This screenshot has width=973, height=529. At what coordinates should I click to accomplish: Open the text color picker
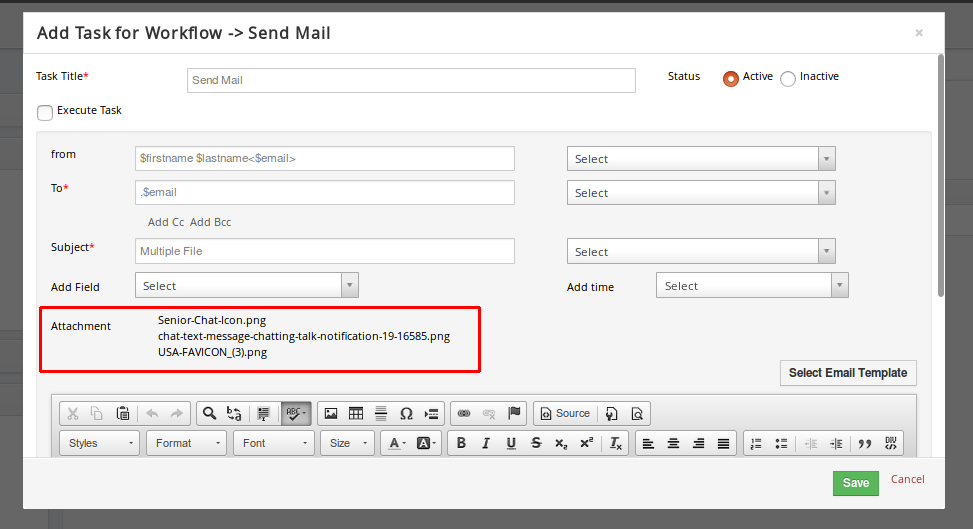[397, 443]
